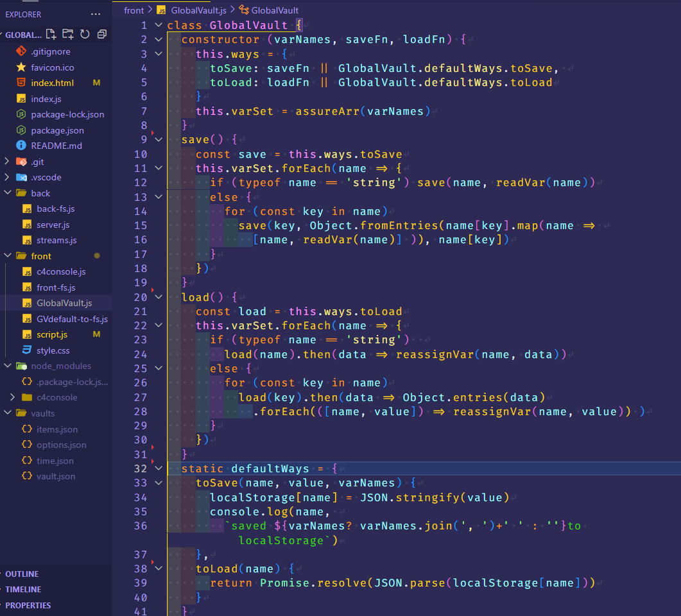681x616 pixels.
Task: Click the folder icon beside .vscode
Action: pos(21,177)
